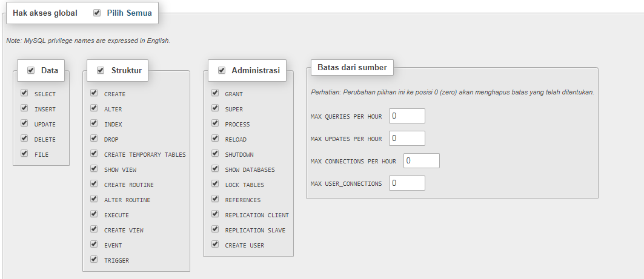Toggle the Administrasi group checkbox
The height and width of the screenshot is (279, 644).
click(222, 70)
